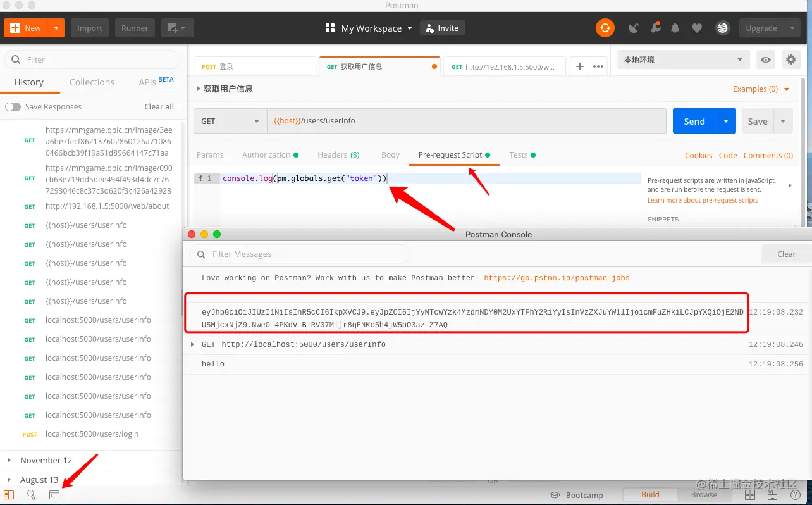
Task: Open notifications bell icon
Action: pyautogui.click(x=675, y=28)
